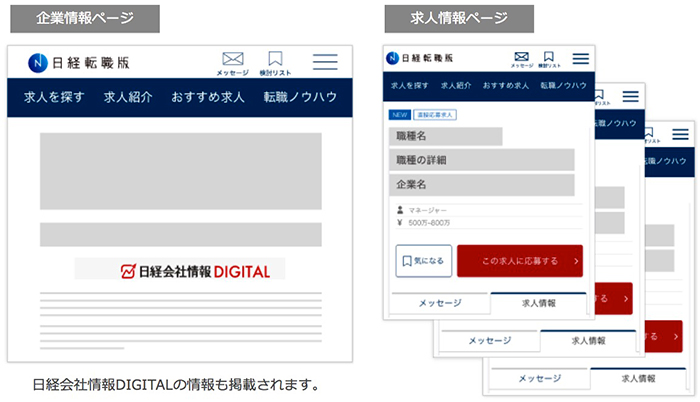Image resolution: width=700 pixels, height=402 pixels.
Task: Click the yen icon beside the salary range
Action: click(x=400, y=222)
